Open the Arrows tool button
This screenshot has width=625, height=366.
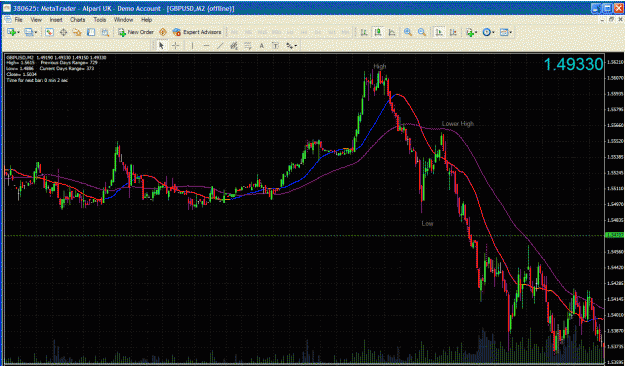click(289, 46)
